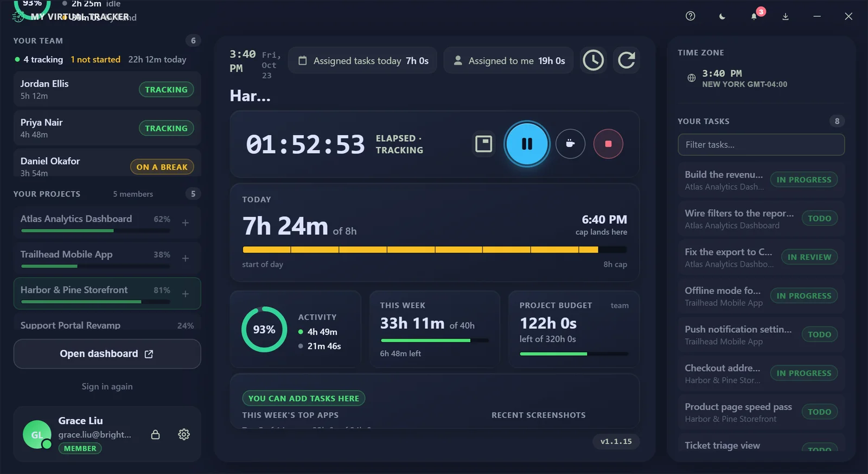Click Jordan Ellis TRACKING status badge
Image resolution: width=868 pixels, height=474 pixels.
tap(166, 90)
